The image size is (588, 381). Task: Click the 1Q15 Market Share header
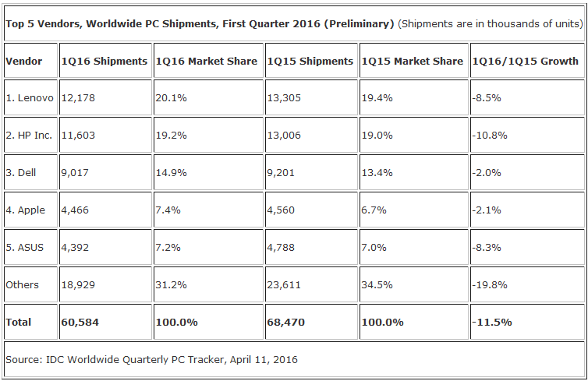tap(413, 61)
